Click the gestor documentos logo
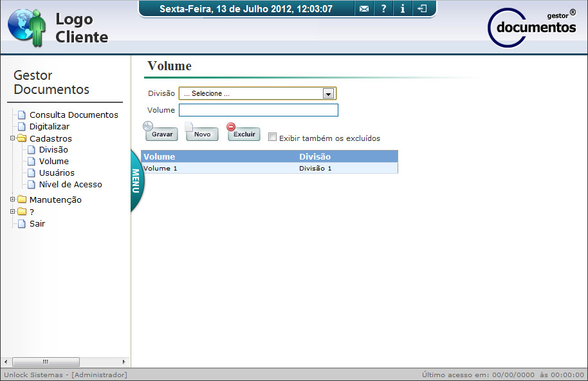The width and height of the screenshot is (588, 381). [533, 27]
